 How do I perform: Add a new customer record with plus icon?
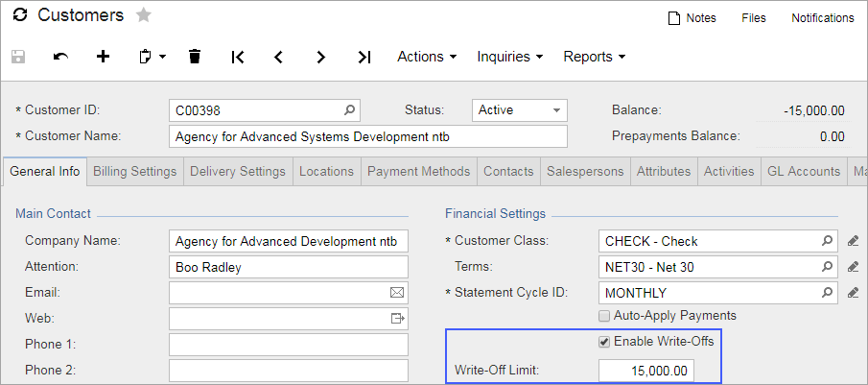pos(103,57)
